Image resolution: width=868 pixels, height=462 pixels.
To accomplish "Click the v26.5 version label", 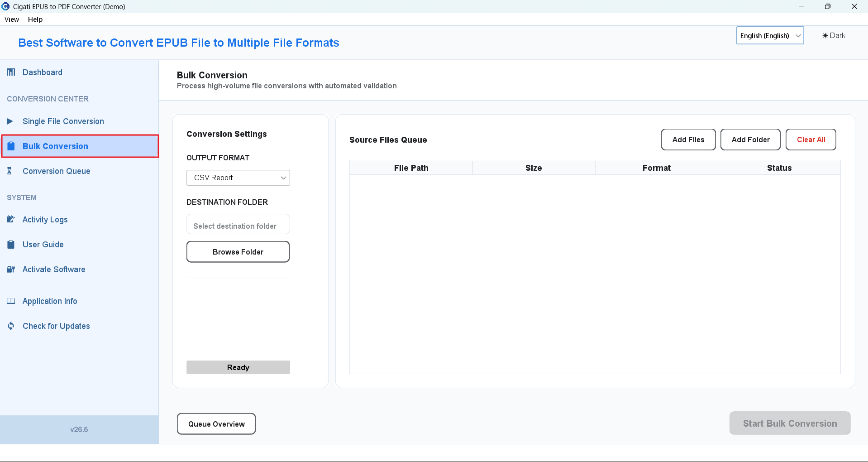I will pos(79,429).
